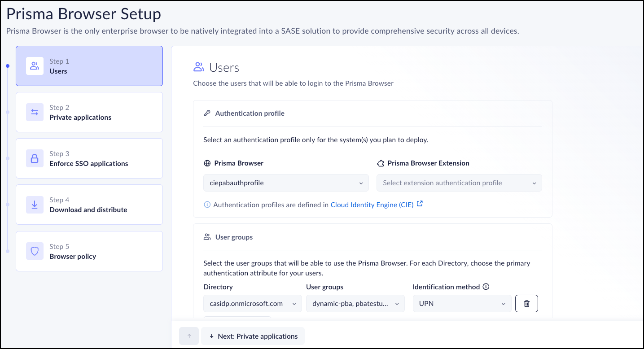Click the download icon in Step 4

coord(35,205)
